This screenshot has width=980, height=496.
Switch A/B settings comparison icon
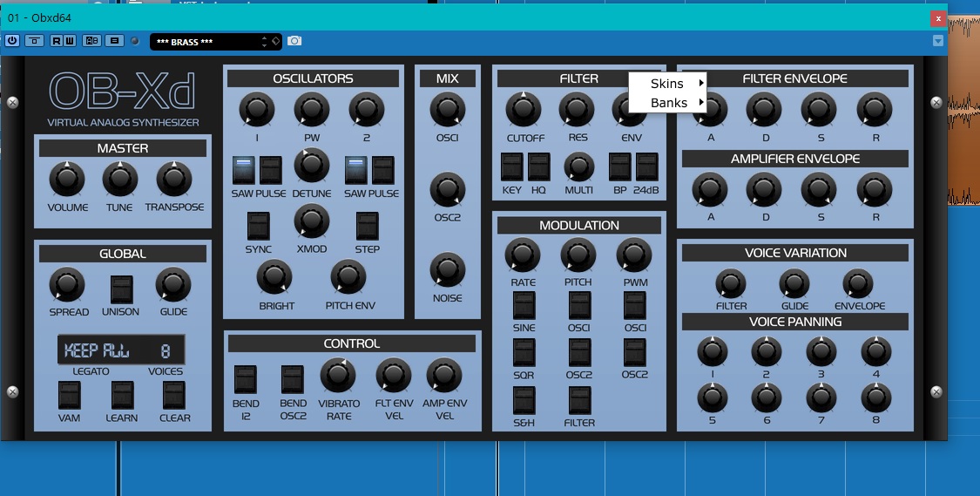91,41
